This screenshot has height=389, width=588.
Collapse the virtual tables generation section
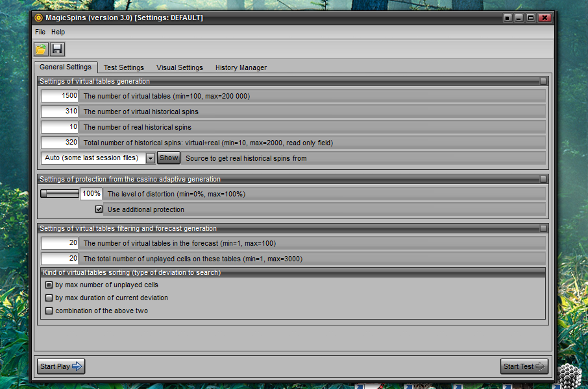tap(543, 81)
